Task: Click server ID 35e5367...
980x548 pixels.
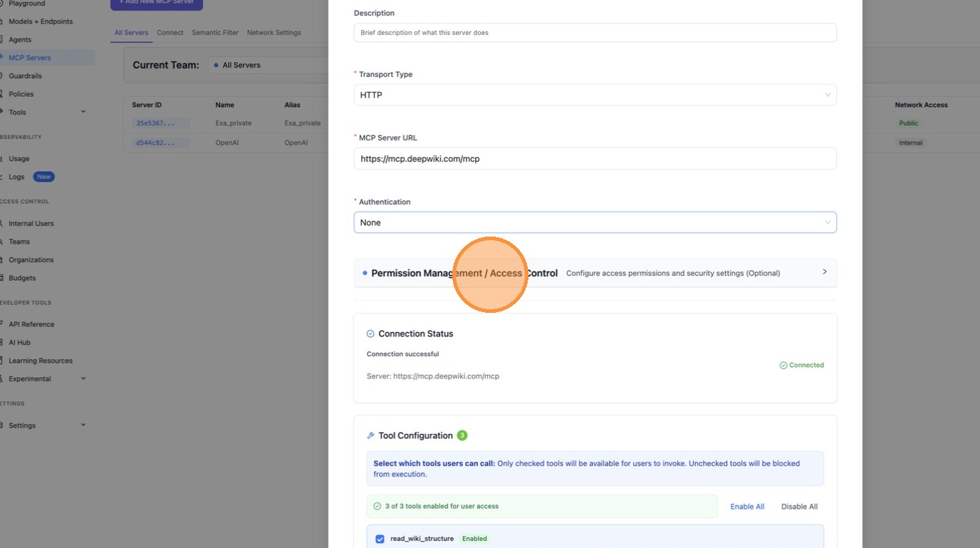Action: coord(160,123)
